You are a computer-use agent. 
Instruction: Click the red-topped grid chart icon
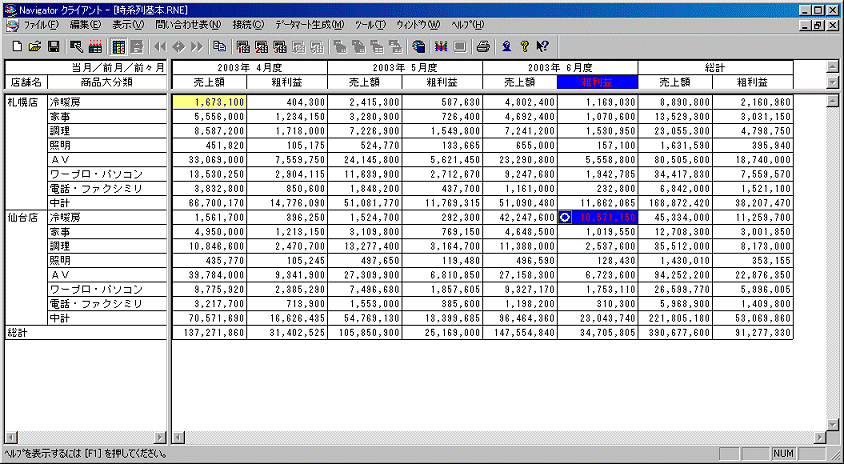pos(95,47)
